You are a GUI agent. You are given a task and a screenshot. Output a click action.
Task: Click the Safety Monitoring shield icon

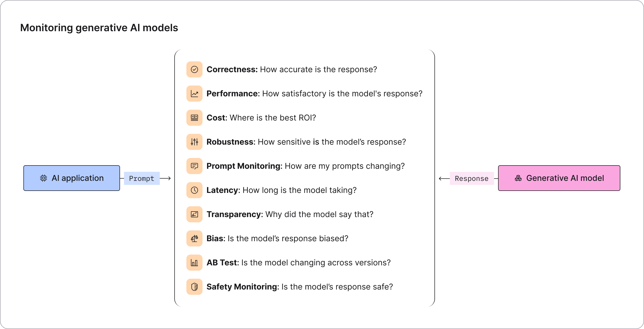[194, 287]
